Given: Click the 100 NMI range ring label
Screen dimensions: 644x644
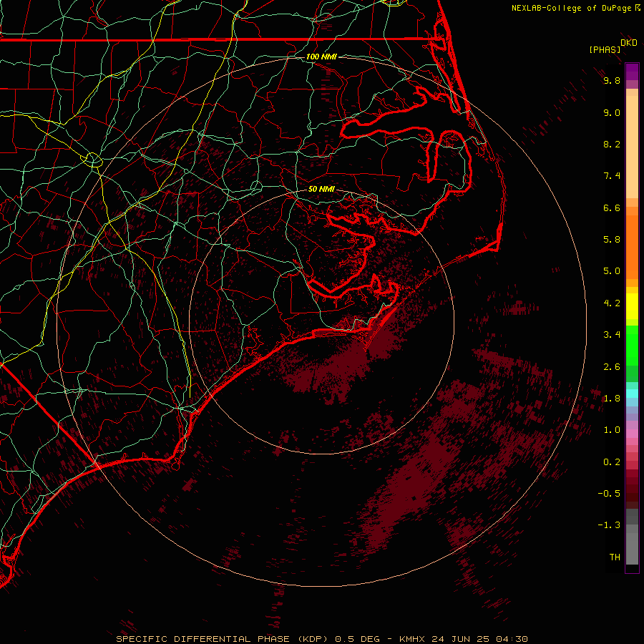Looking at the screenshot, I should 321,57.
